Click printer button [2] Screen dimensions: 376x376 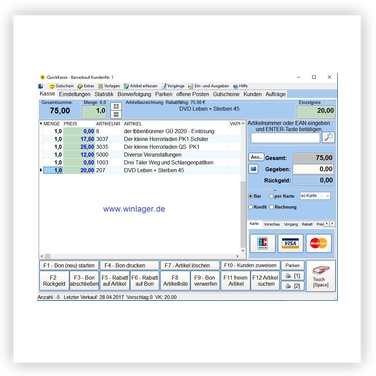pos(293,286)
